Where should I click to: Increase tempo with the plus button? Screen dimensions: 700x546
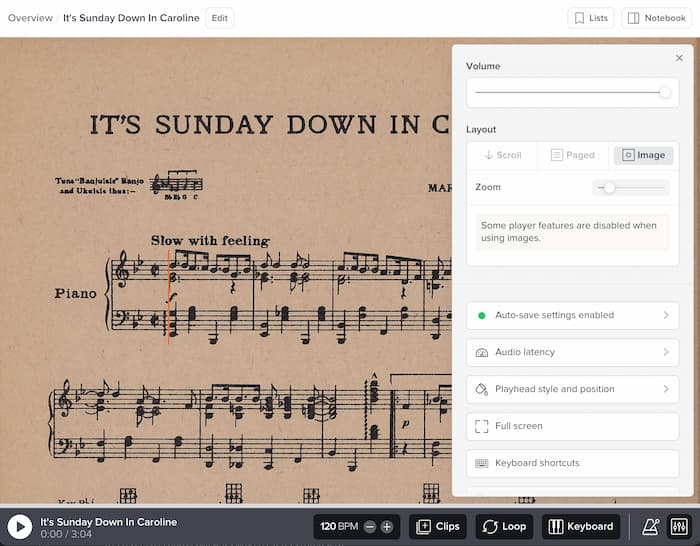click(x=387, y=527)
